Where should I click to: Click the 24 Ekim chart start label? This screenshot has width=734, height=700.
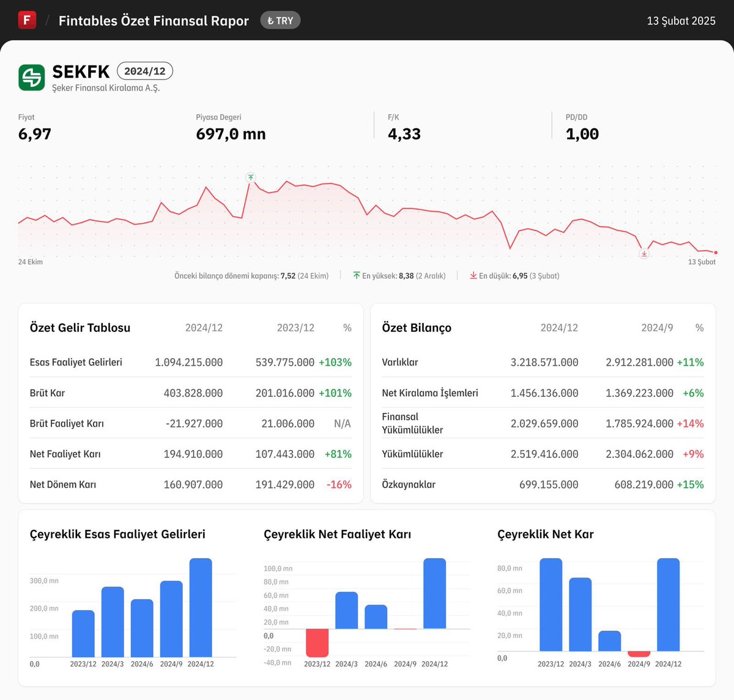point(31,262)
